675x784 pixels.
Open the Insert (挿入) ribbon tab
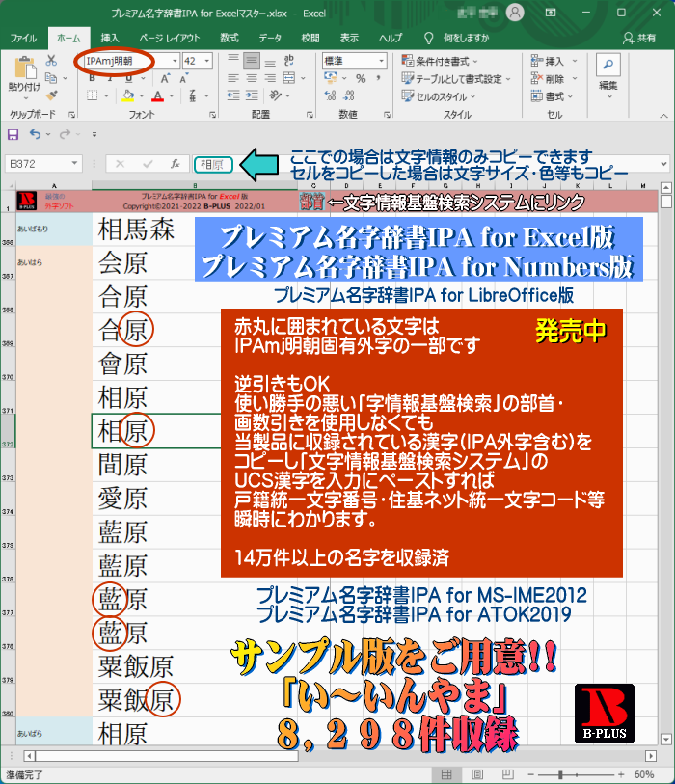click(x=110, y=38)
